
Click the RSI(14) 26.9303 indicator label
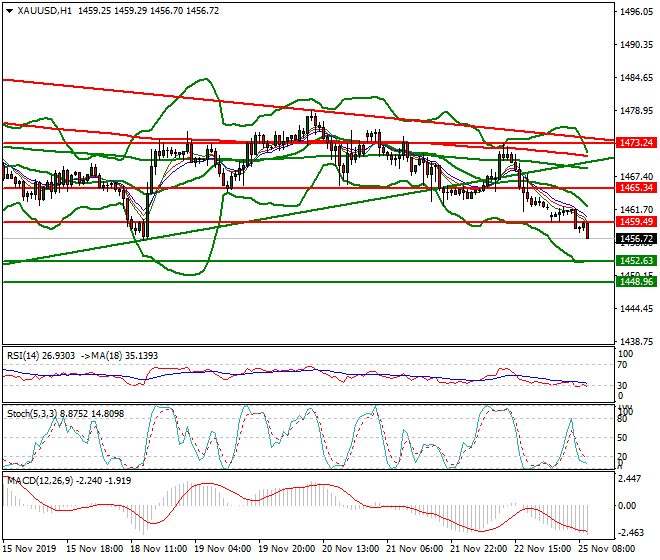click(41, 356)
